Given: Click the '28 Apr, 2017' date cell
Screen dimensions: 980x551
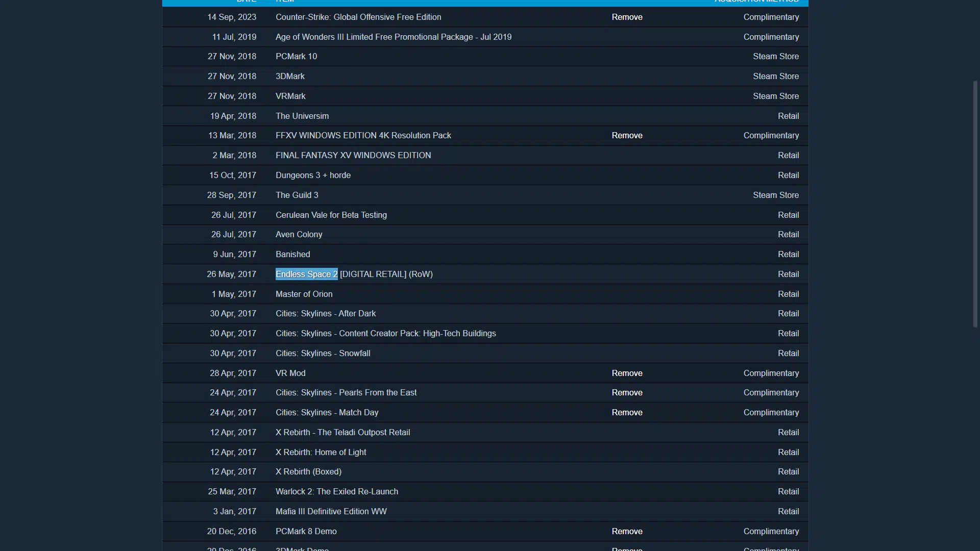Looking at the screenshot, I should pyautogui.click(x=233, y=373).
